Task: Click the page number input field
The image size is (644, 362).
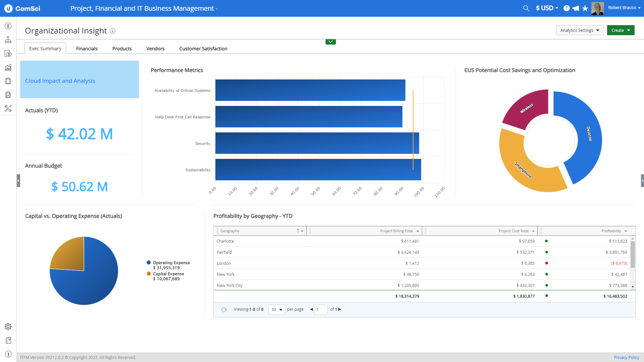Action: (x=320, y=309)
